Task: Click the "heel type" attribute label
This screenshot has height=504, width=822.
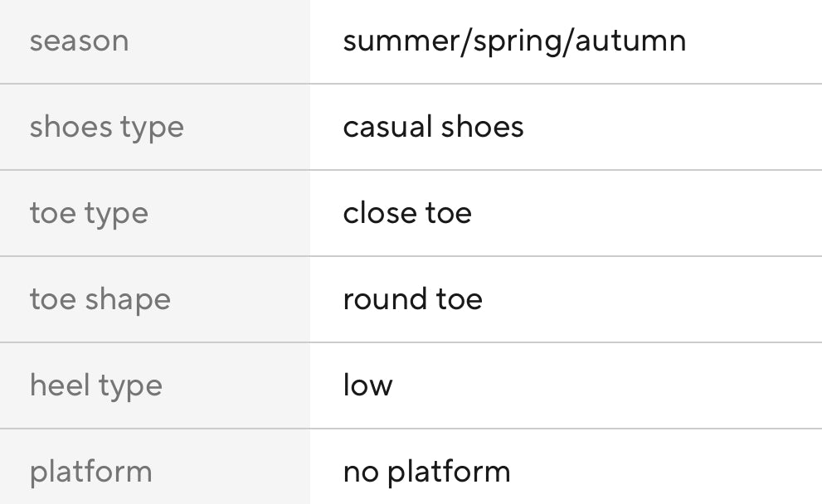Action: 95,385
